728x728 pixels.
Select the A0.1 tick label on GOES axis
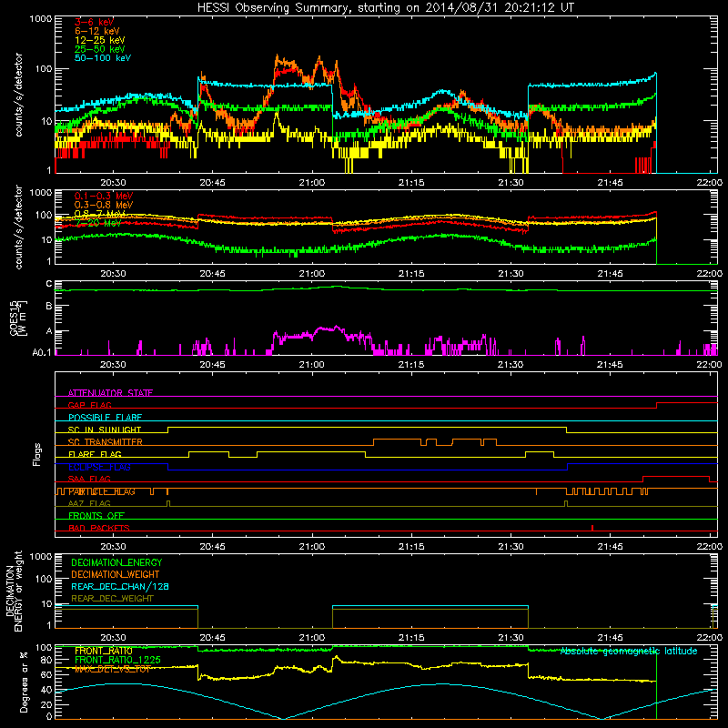pyautogui.click(x=42, y=352)
